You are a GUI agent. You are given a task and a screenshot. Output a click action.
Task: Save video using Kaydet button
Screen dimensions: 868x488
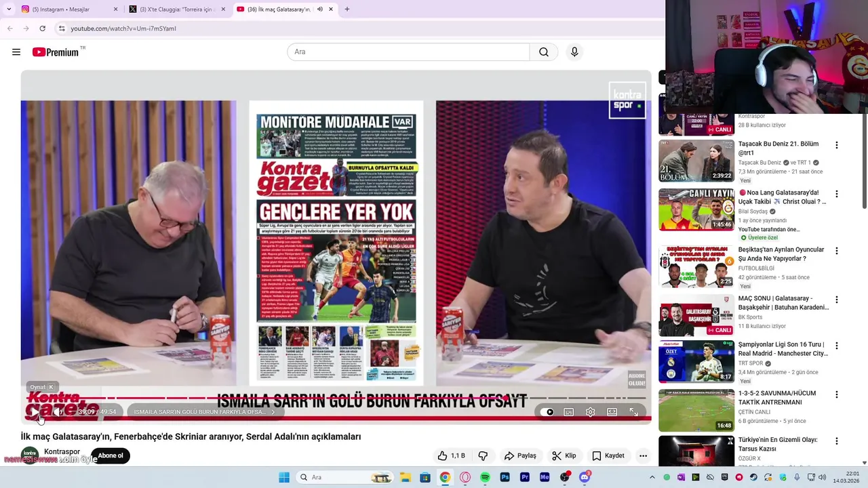click(608, 455)
